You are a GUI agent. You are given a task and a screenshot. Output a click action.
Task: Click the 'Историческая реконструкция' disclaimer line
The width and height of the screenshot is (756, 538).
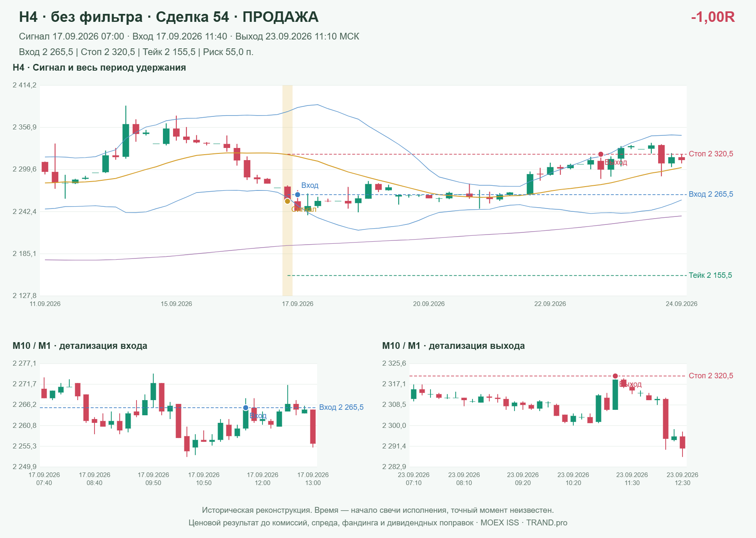click(x=378, y=510)
